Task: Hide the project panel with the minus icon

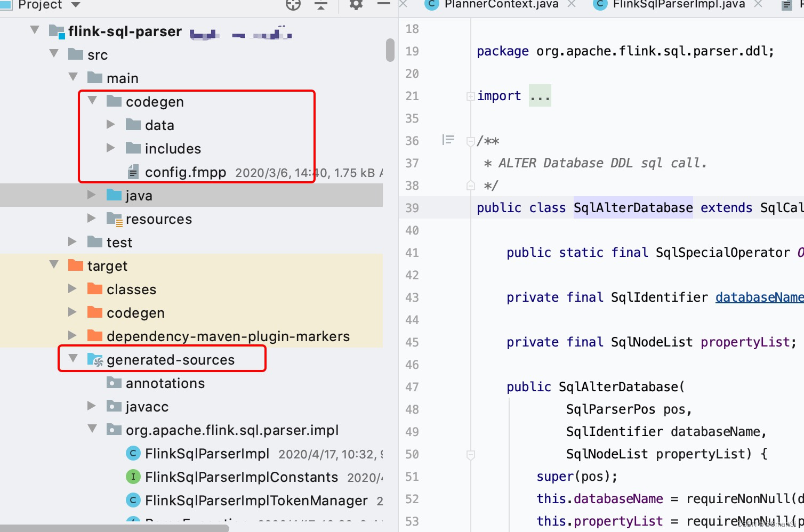Action: (384, 4)
